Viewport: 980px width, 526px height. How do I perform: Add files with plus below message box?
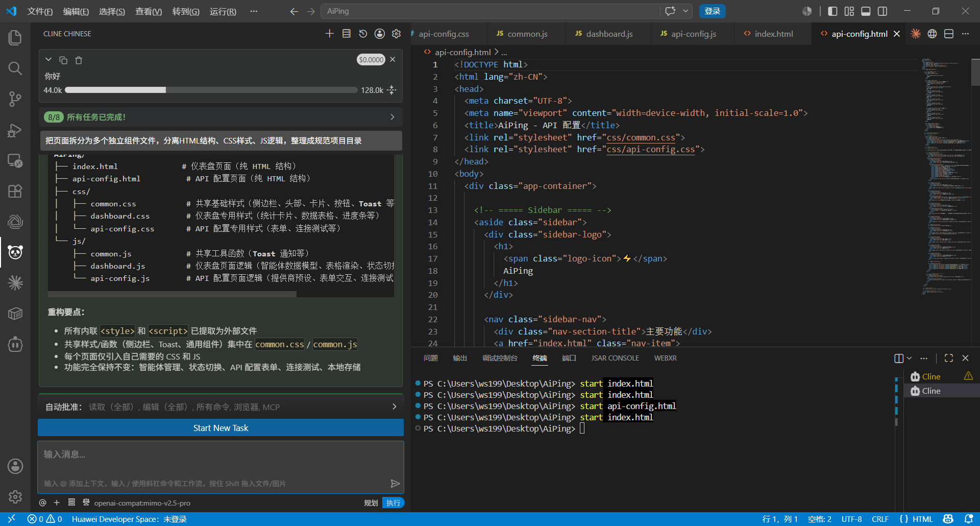click(57, 503)
